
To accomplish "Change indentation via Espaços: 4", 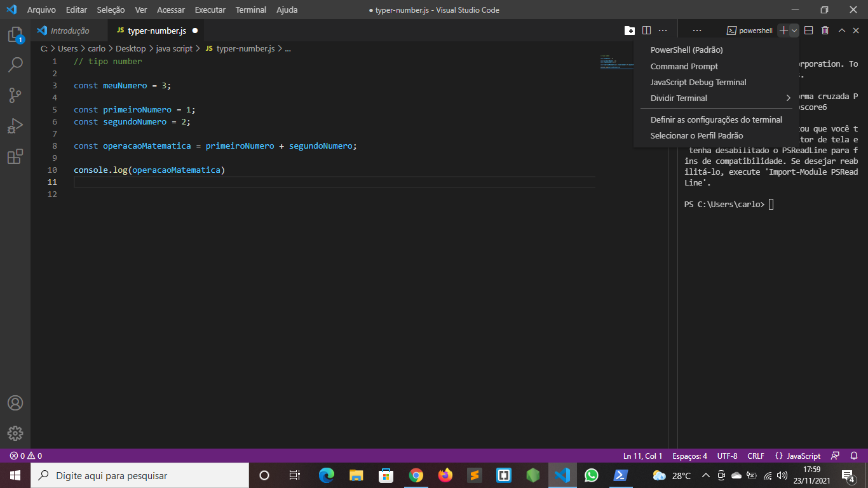I will pyautogui.click(x=689, y=456).
